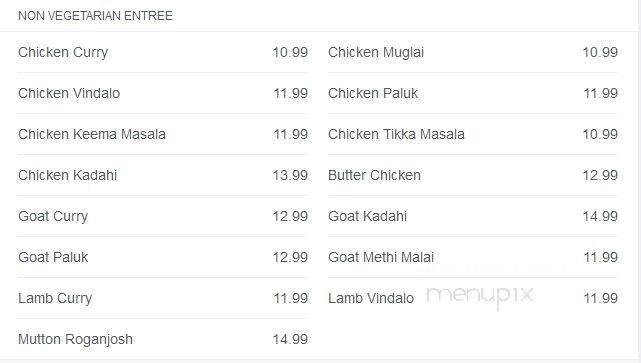Click the menupix watermark logo

click(x=480, y=297)
